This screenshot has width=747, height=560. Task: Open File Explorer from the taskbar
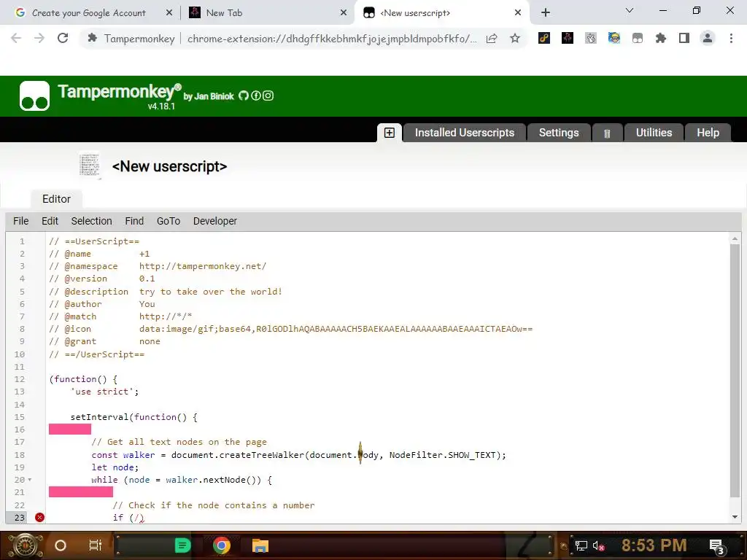pos(260,545)
